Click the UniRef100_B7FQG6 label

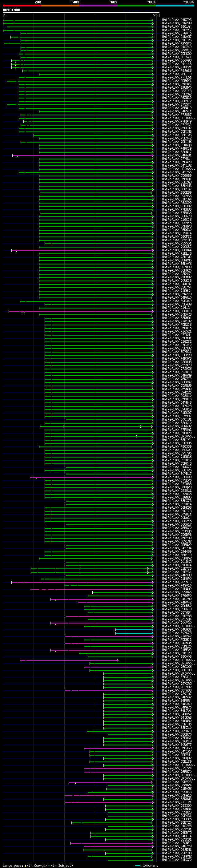pos(177,213)
